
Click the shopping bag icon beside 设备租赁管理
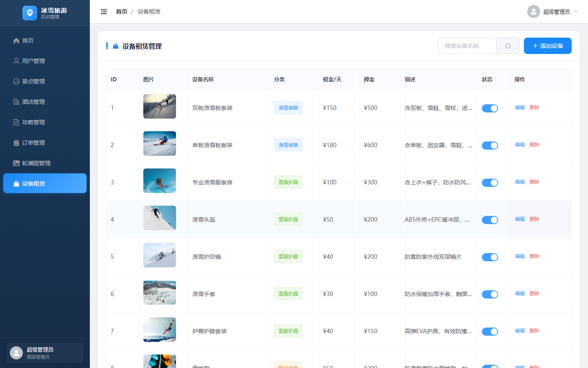point(116,46)
